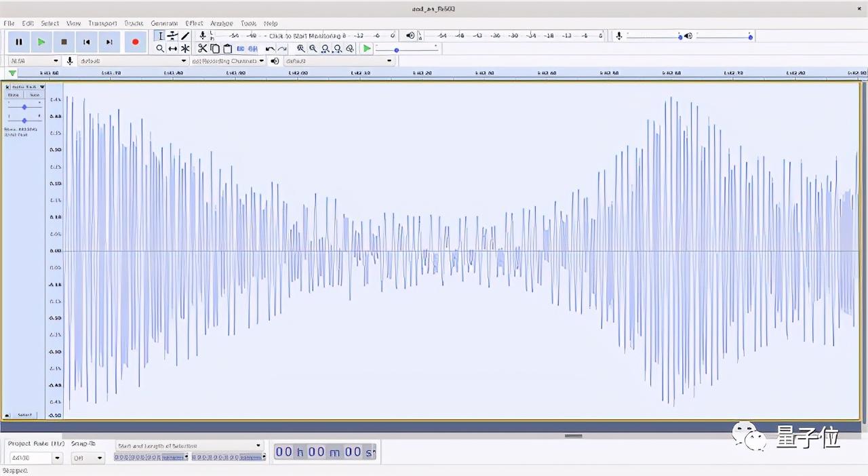The image size is (868, 476).
Task: Select the Time Shift tool
Action: click(173, 49)
